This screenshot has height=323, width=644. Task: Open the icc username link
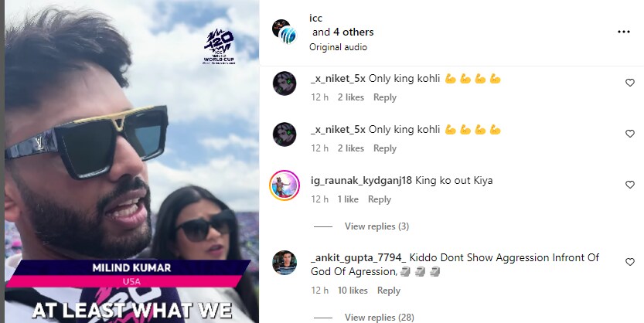coord(316,18)
